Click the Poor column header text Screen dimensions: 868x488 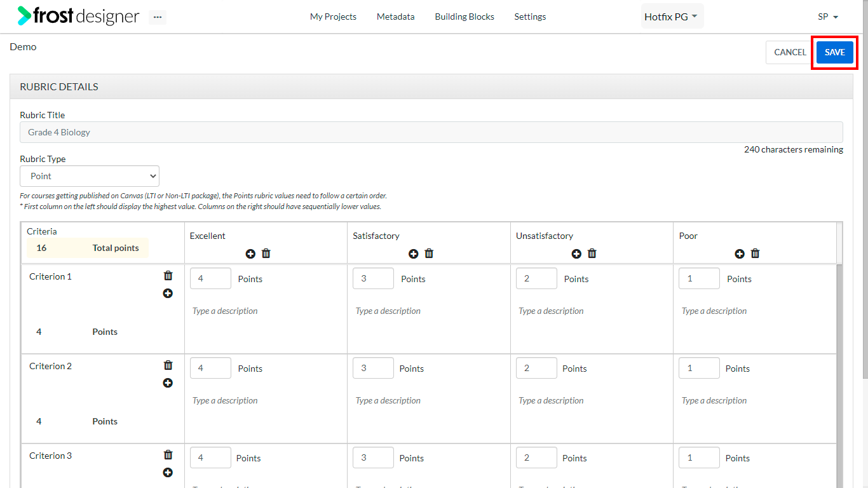pyautogui.click(x=688, y=236)
